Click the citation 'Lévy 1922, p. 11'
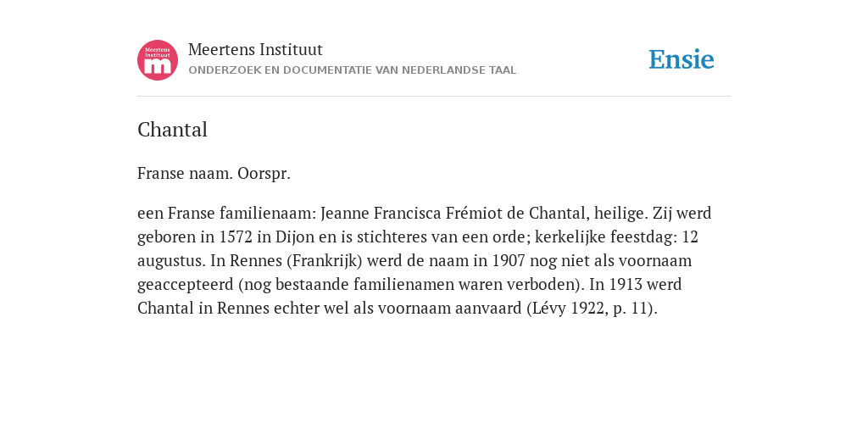This screenshot has height=434, width=868. coord(592,309)
